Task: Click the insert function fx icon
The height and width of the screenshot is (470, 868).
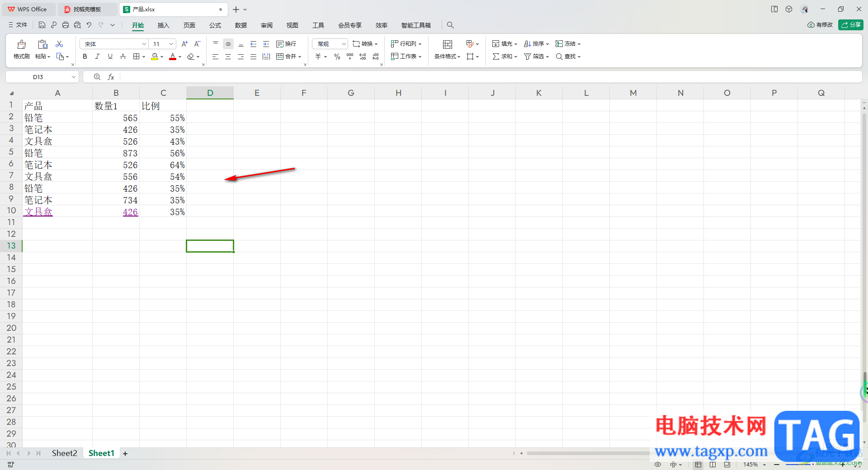Action: (x=111, y=77)
